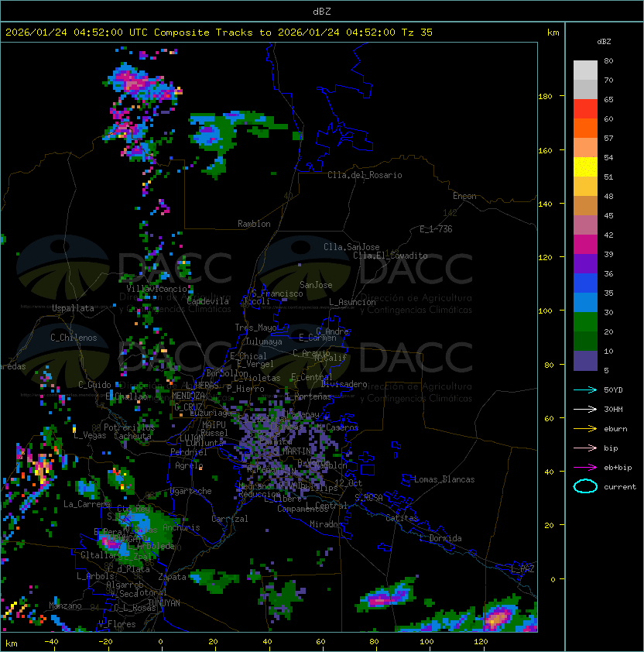Screen dimensions: 644x652
Task: Click the 'km' label at bottom-left corner
Action: tap(12, 643)
